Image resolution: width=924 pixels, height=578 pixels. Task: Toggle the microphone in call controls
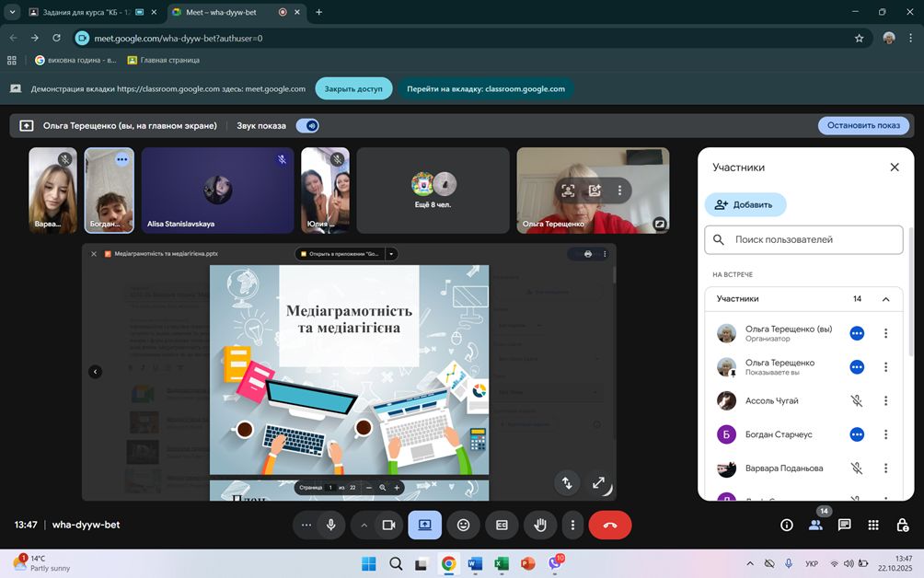tap(330, 525)
